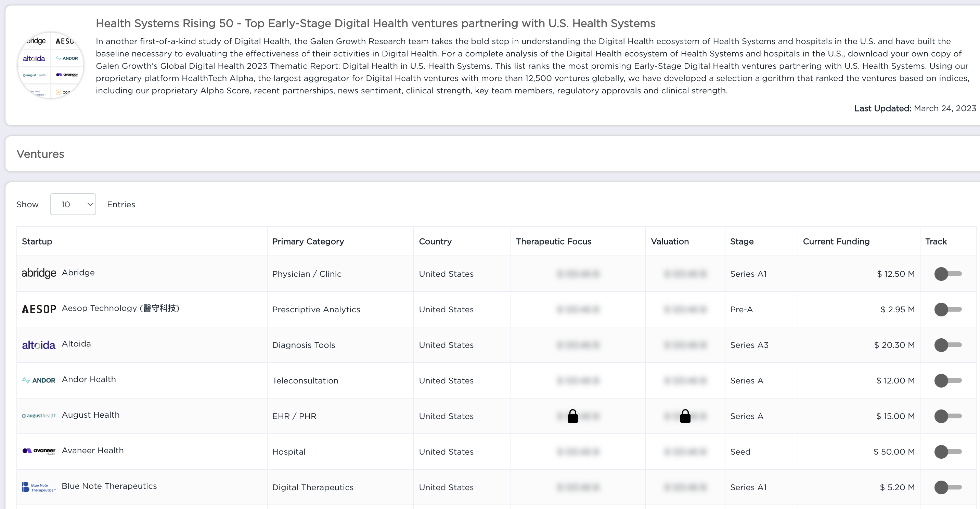Click the lock icon in Valuation column
The width and height of the screenshot is (980, 509).
point(685,416)
